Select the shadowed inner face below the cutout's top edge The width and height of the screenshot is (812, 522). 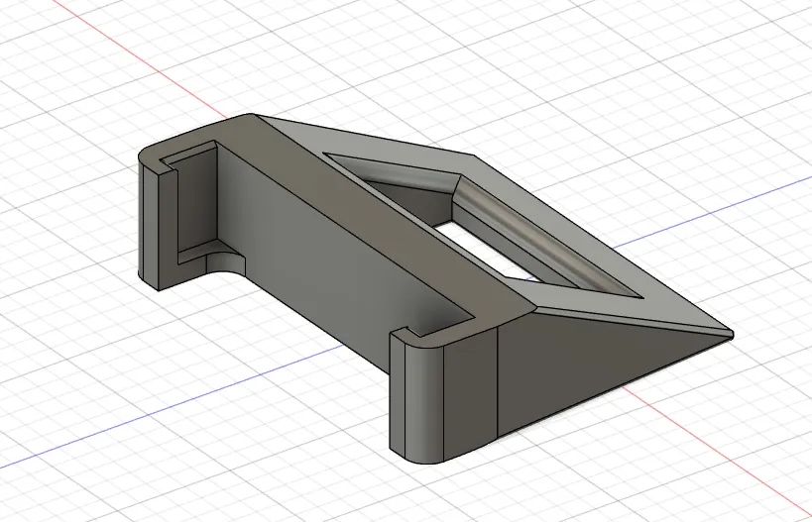pyautogui.click(x=409, y=196)
